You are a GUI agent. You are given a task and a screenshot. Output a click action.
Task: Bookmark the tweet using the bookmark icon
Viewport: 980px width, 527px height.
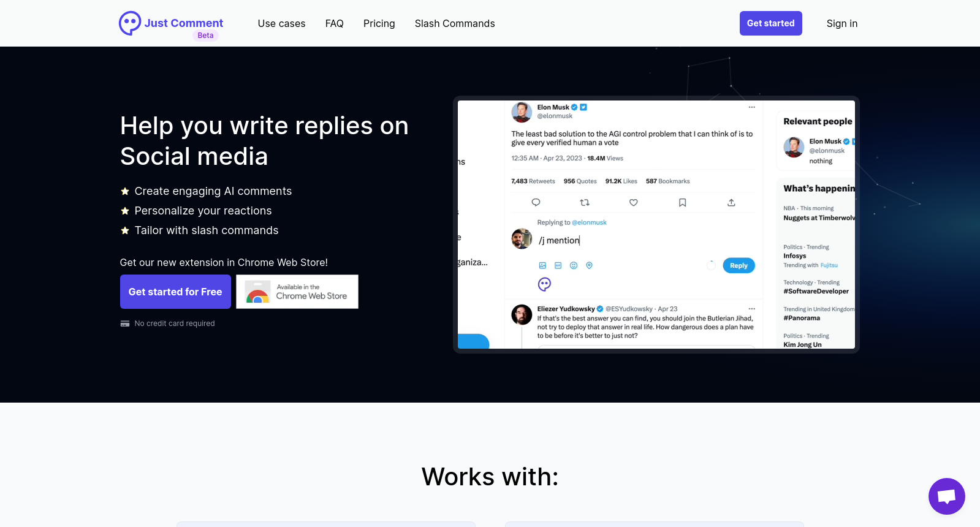tap(682, 202)
